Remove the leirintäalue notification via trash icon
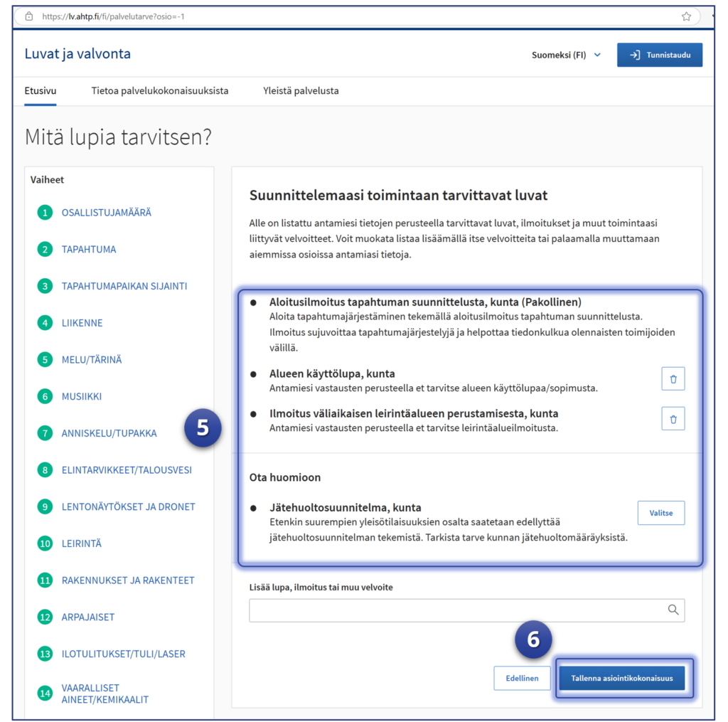Screen dimensions: 728x722 (x=673, y=419)
